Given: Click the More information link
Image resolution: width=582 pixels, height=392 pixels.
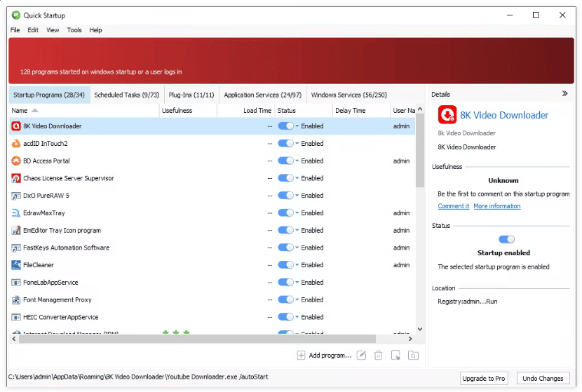Looking at the screenshot, I should click(497, 206).
